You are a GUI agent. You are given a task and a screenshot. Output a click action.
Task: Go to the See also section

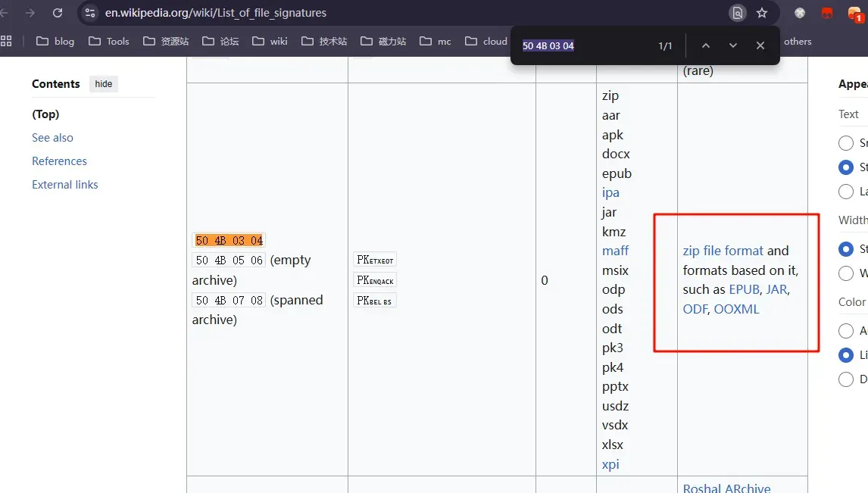[x=52, y=138]
